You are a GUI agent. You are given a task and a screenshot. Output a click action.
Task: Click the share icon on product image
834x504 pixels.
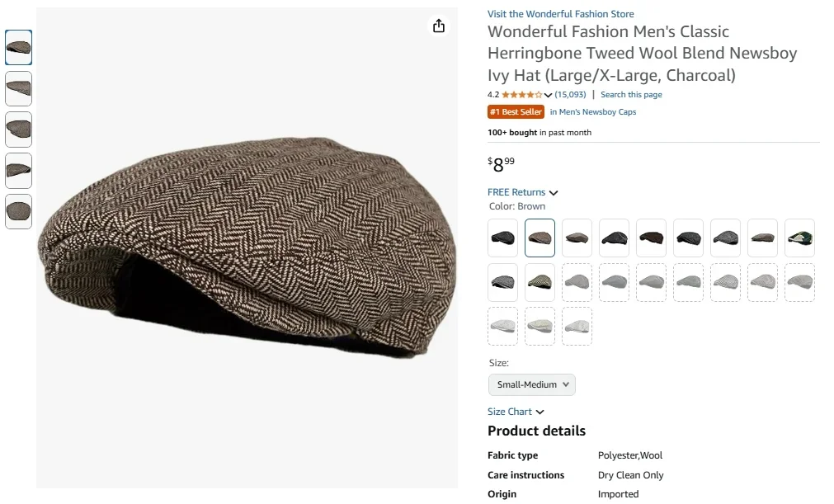point(438,26)
